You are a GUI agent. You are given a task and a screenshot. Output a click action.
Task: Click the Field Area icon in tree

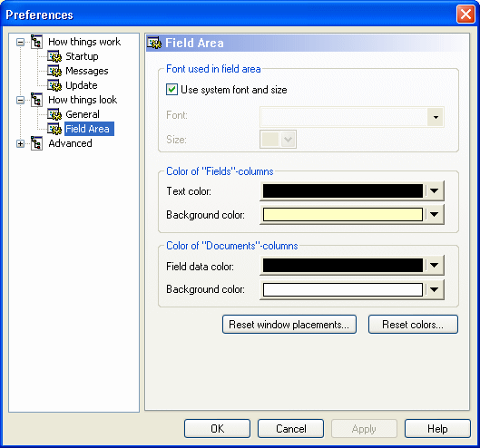click(x=54, y=129)
